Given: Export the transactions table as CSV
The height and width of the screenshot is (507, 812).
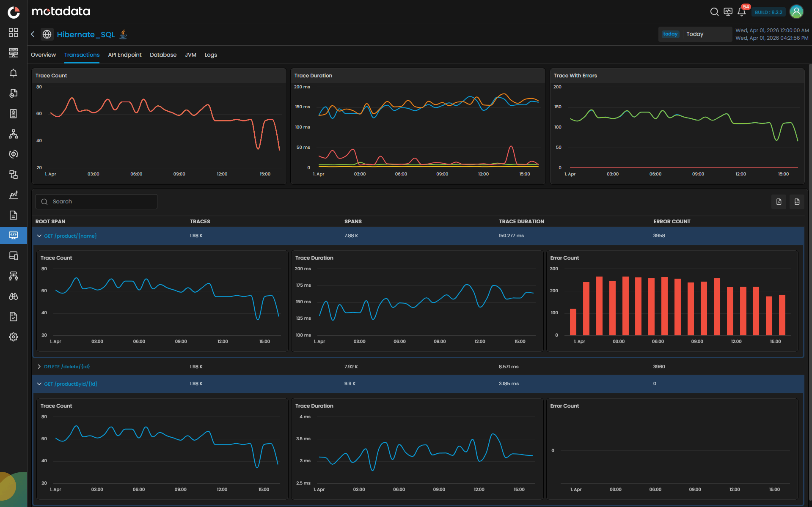Looking at the screenshot, I should [x=797, y=202].
